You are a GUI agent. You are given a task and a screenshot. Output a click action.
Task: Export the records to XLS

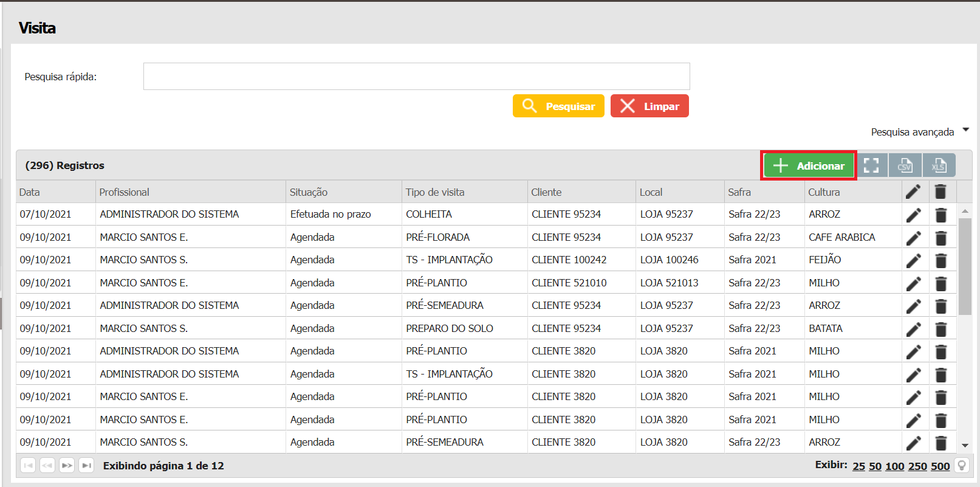(939, 165)
